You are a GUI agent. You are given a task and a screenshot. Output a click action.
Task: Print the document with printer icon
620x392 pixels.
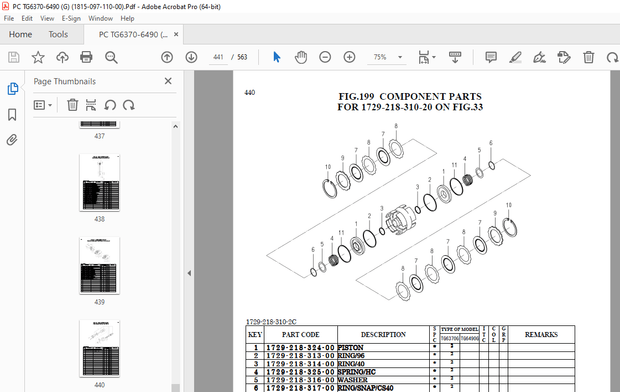pyautogui.click(x=86, y=57)
